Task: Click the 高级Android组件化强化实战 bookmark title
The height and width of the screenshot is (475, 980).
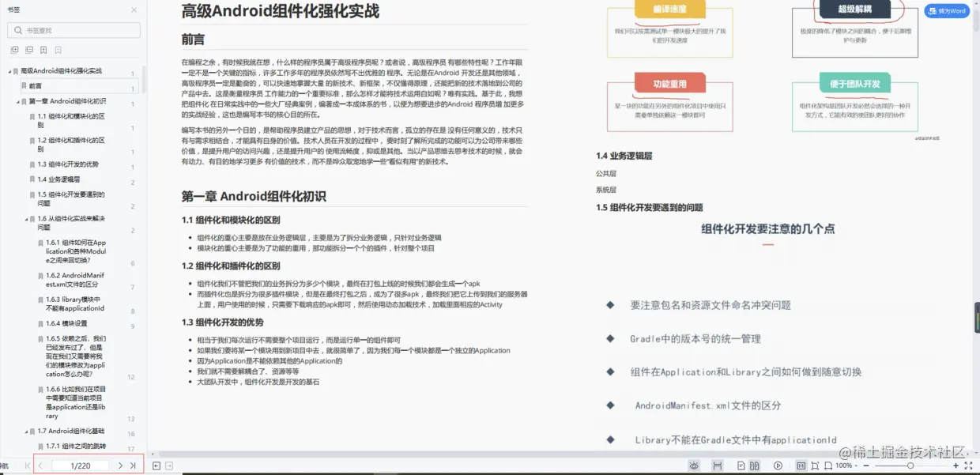Action: point(61,71)
